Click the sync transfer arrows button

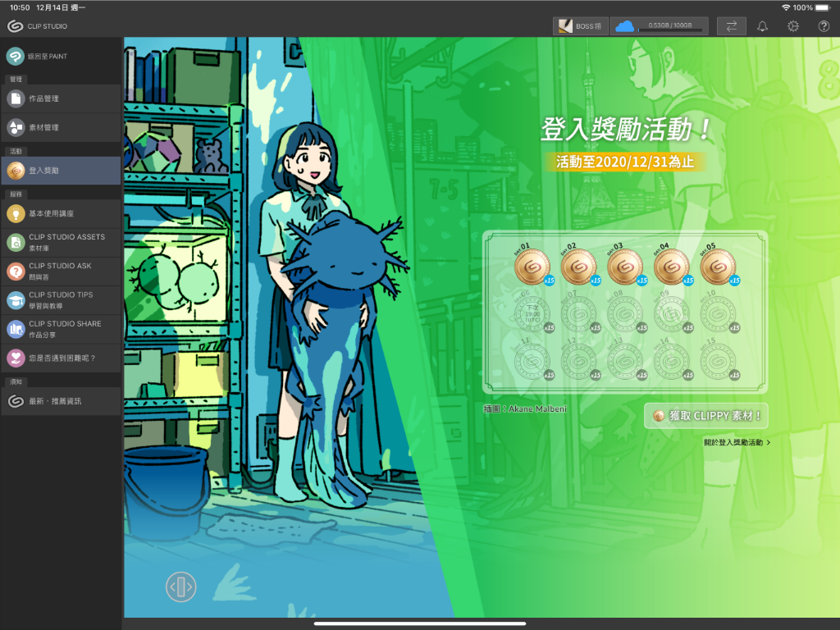(731, 26)
